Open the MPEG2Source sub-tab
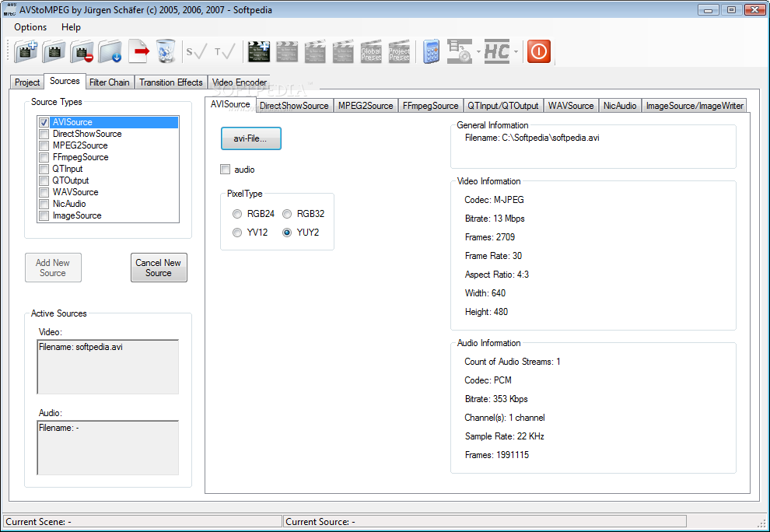The image size is (770, 532). tap(366, 106)
